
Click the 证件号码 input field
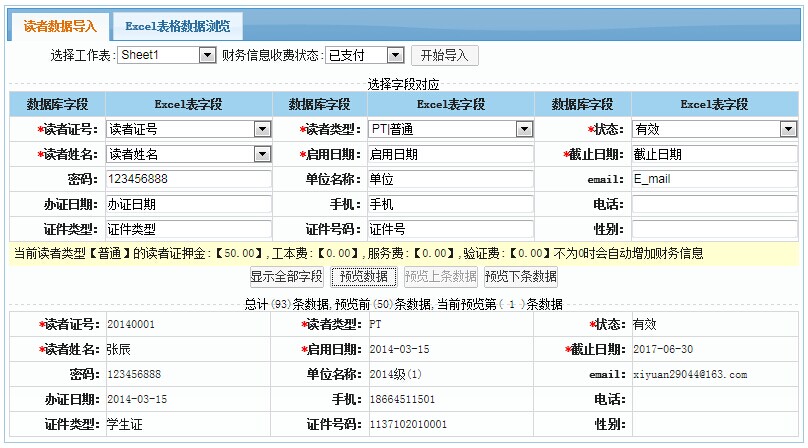point(450,229)
